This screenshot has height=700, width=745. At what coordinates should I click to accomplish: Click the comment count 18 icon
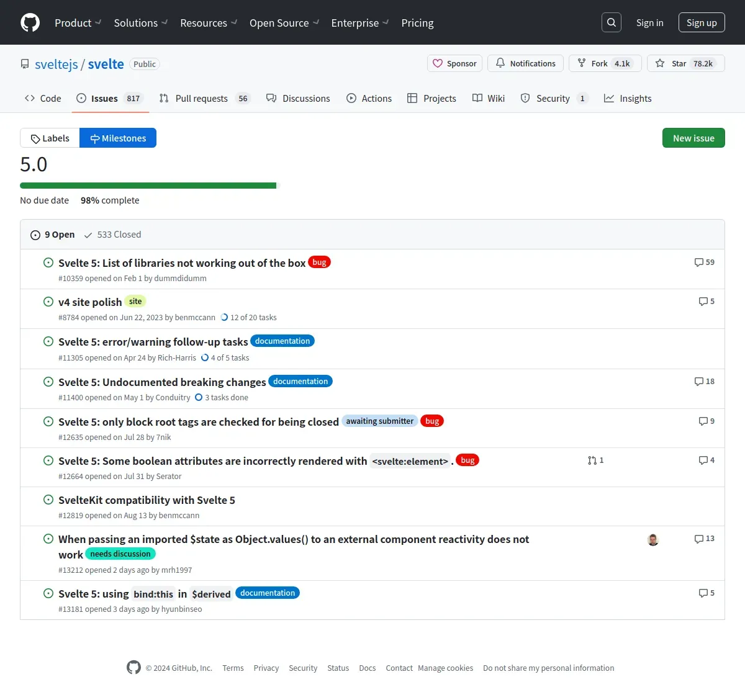click(704, 382)
